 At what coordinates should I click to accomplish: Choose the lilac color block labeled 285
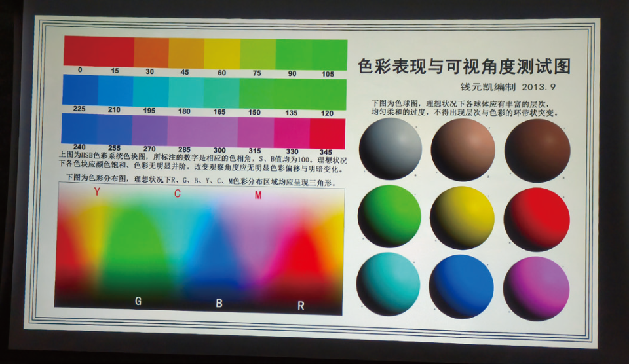(185, 132)
